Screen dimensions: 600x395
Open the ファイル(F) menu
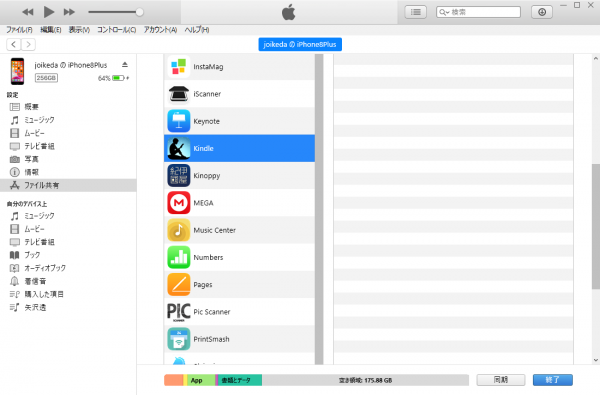pyautogui.click(x=19, y=30)
